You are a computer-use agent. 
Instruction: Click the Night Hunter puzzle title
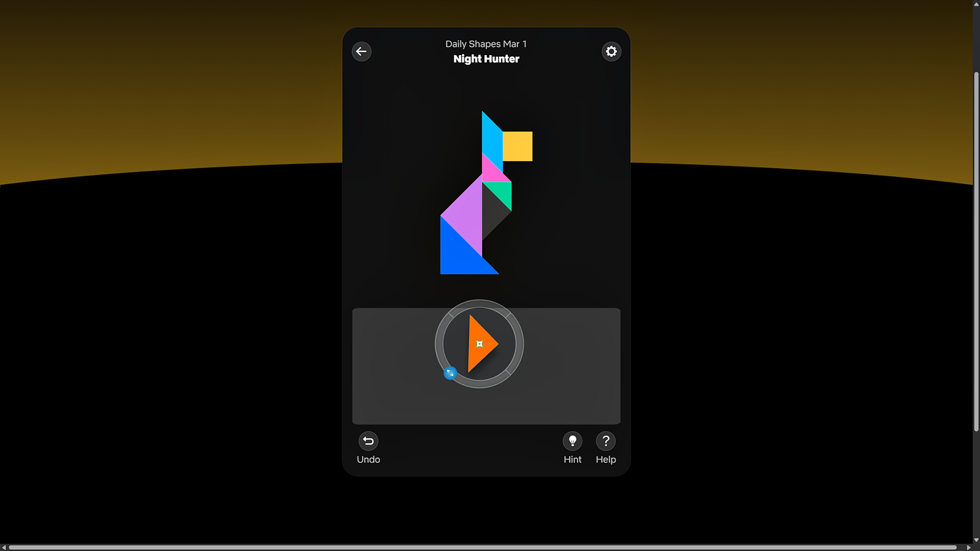tap(486, 59)
